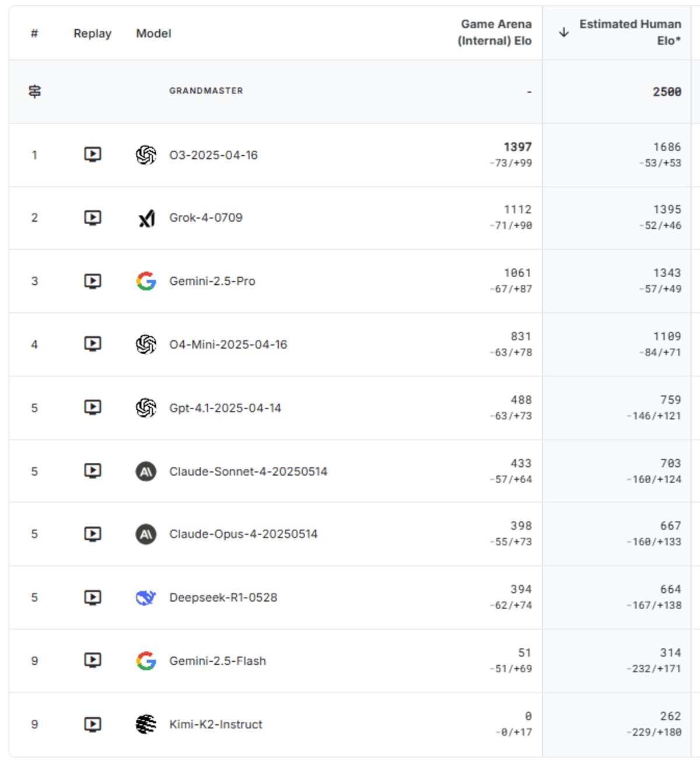Open the O4-Mini-2025-04-16 replay
Viewport: 700px width, 768px height.
(92, 344)
